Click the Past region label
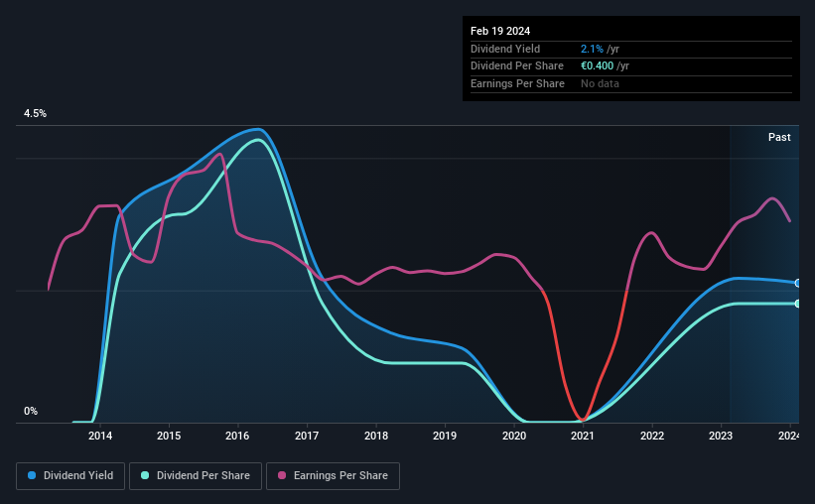This screenshot has width=815, height=504. pyautogui.click(x=779, y=137)
